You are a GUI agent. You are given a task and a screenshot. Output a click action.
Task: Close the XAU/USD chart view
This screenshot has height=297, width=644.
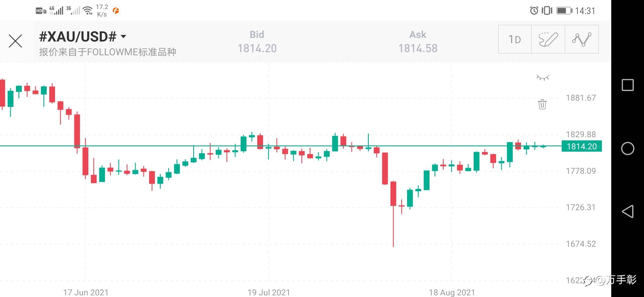tap(15, 41)
